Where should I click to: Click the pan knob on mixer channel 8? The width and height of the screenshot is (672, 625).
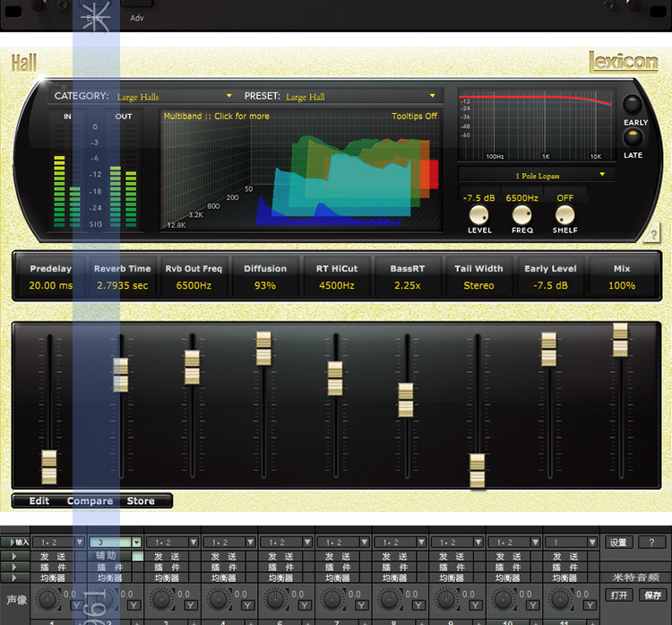coord(390,599)
